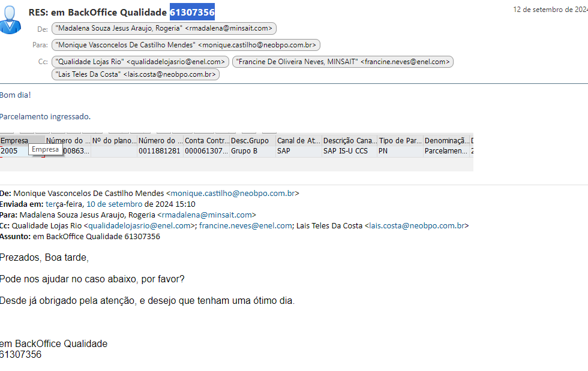
Task: Click cell value 0011881281
Action: coord(160,151)
